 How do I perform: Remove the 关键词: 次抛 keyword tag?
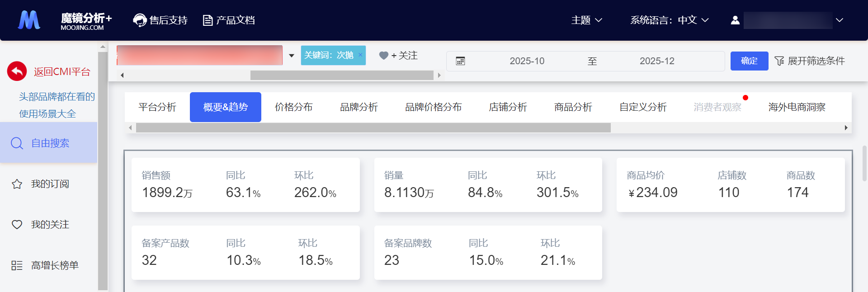pyautogui.click(x=360, y=55)
